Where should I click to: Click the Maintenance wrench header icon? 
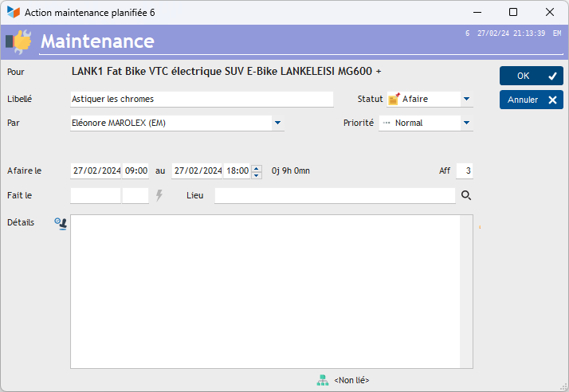(x=18, y=41)
